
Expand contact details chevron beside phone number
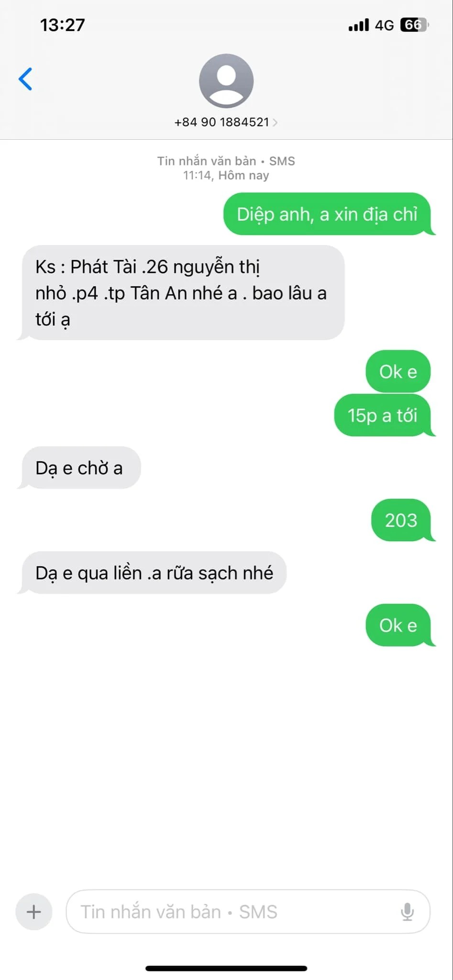click(275, 122)
